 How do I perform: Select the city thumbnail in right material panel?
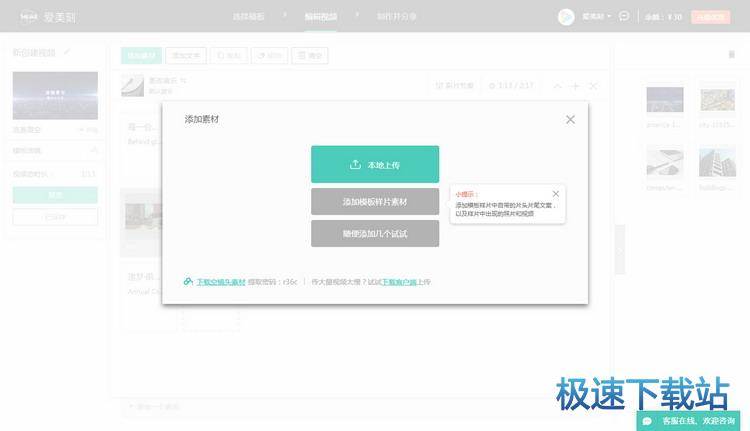pyautogui.click(x=717, y=99)
